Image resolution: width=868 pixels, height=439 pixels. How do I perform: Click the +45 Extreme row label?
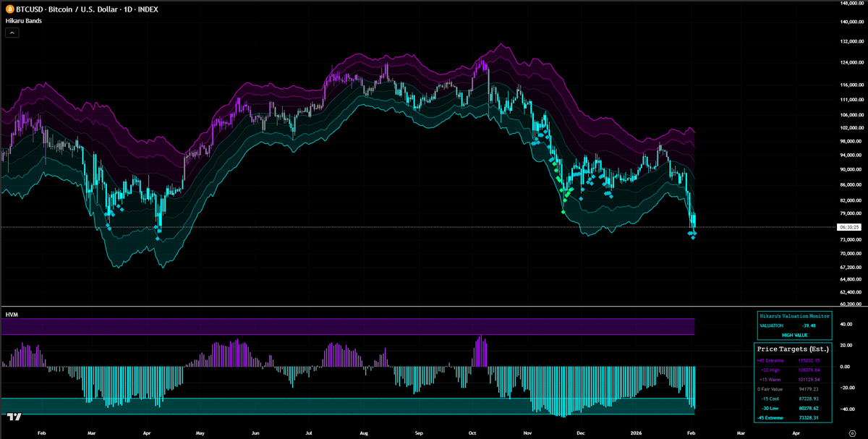click(769, 360)
